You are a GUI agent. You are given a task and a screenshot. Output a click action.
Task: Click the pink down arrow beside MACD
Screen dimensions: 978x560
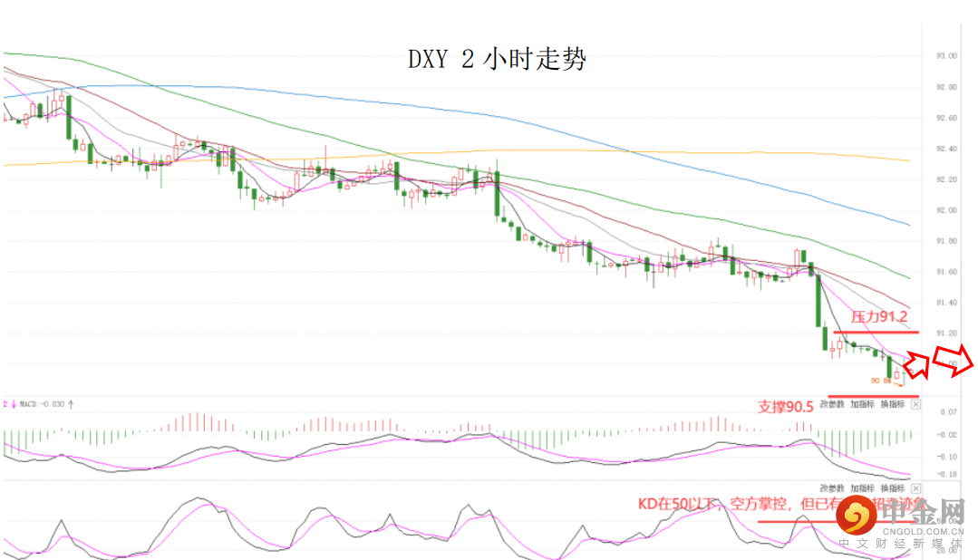pyautogui.click(x=14, y=405)
